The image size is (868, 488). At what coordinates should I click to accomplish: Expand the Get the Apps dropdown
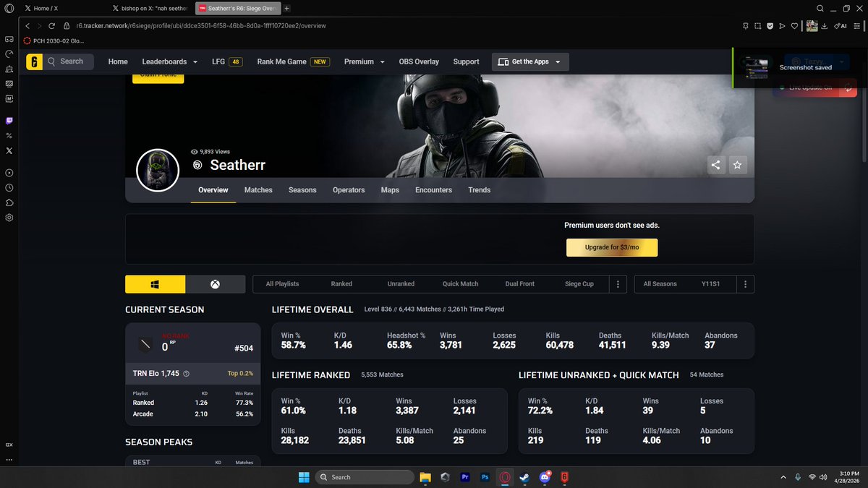tap(530, 62)
